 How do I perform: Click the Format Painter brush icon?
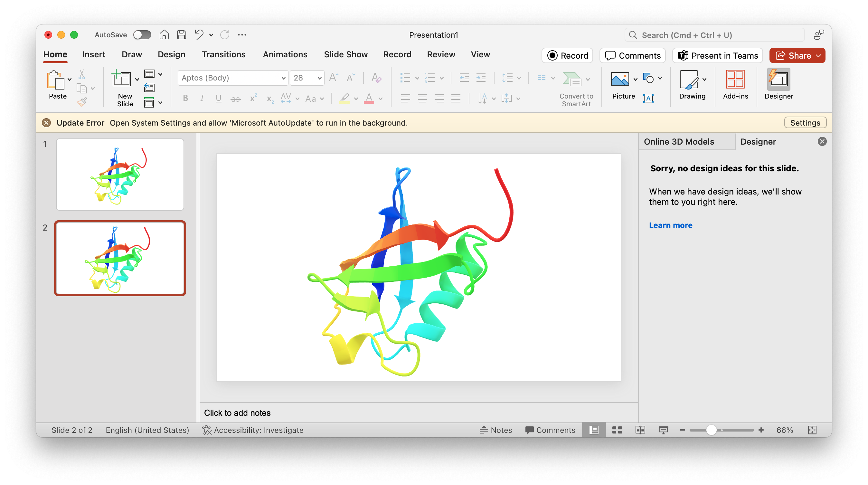click(82, 102)
